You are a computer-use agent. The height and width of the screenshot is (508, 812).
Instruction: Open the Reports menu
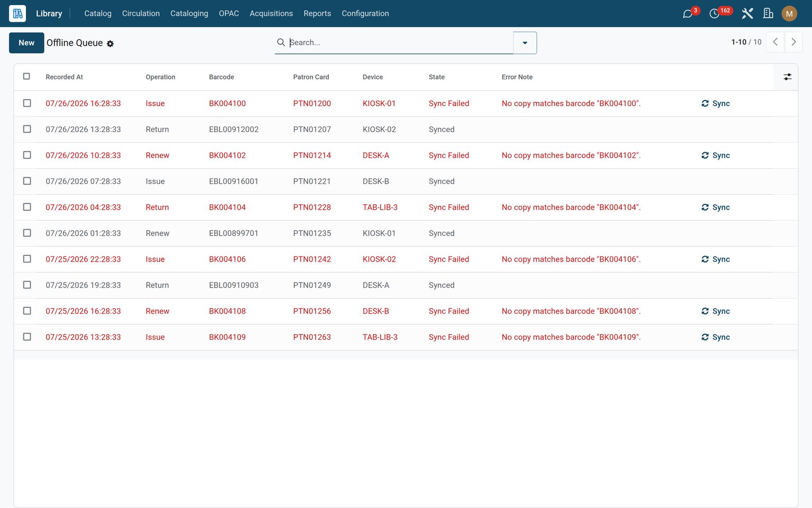pyautogui.click(x=317, y=14)
